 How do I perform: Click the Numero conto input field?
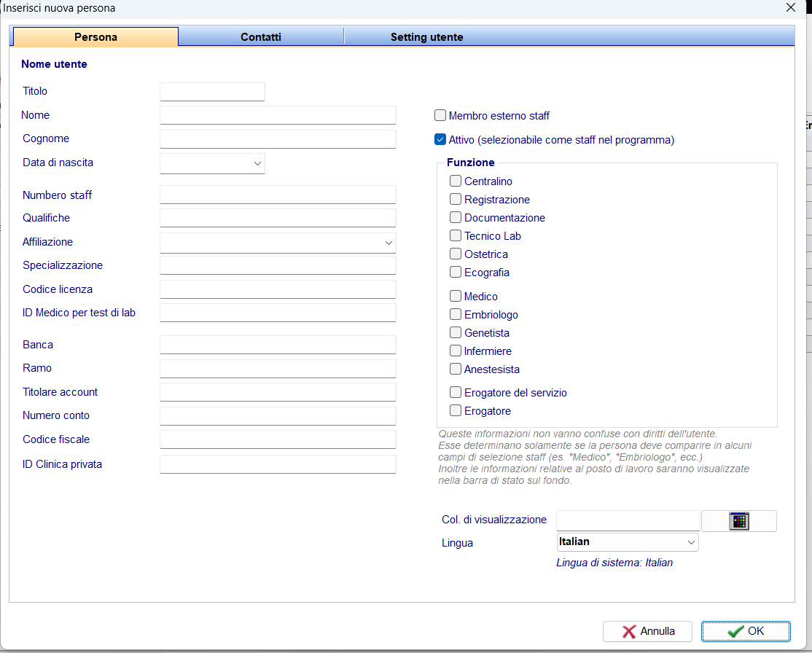point(278,416)
